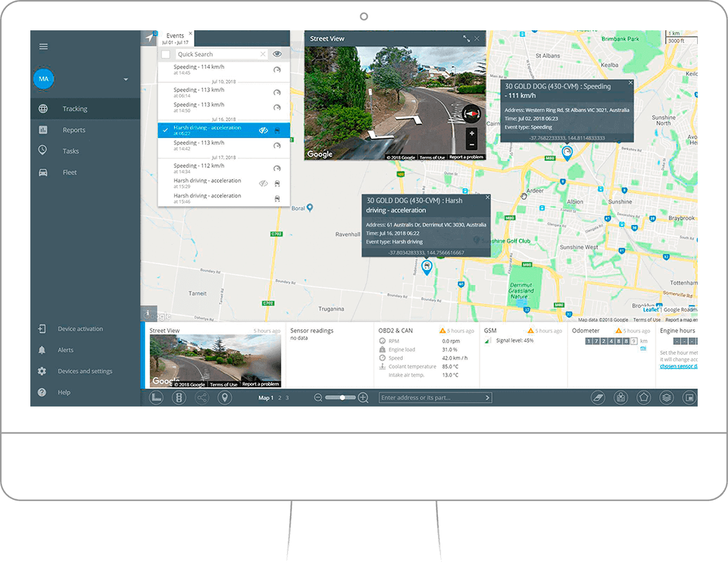Click the Street View compass control

[x=471, y=113]
